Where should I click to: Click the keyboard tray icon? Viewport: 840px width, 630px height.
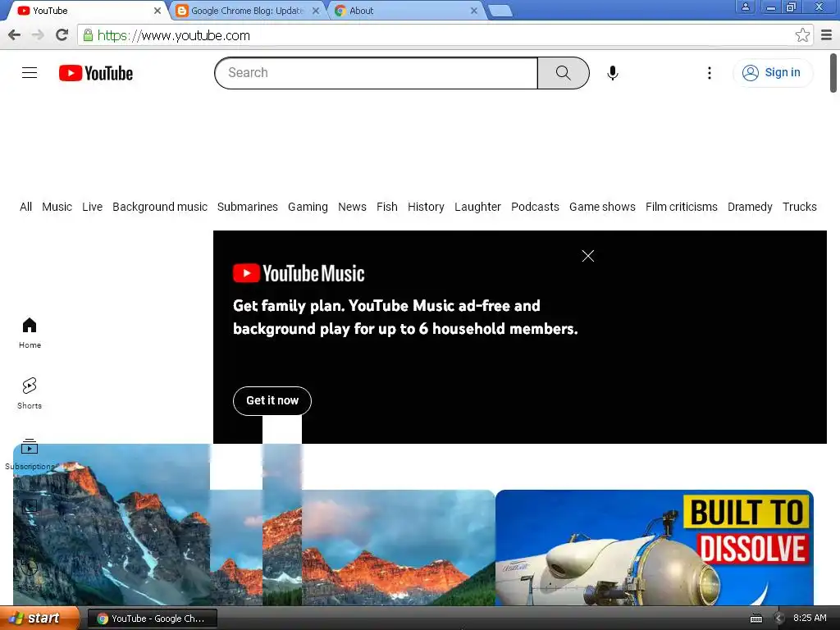pyautogui.click(x=756, y=619)
